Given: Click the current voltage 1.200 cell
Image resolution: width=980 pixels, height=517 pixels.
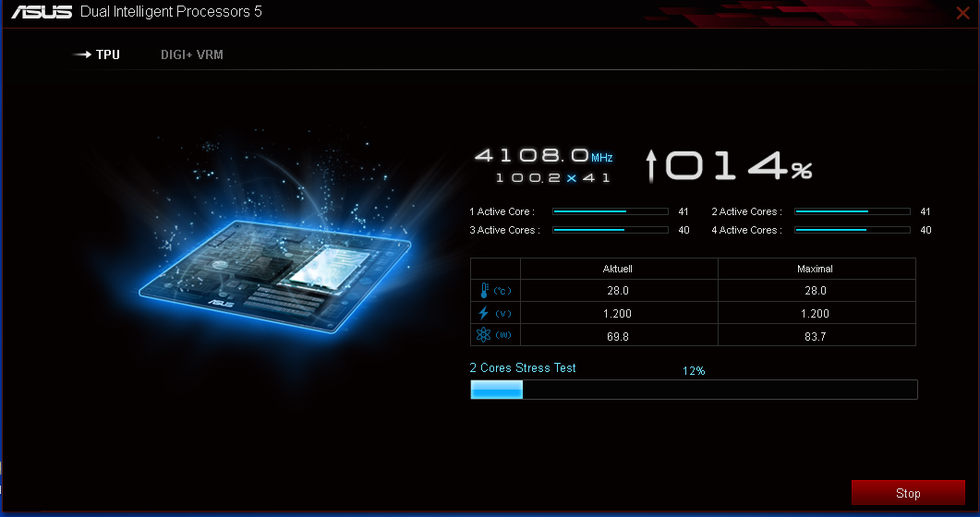Looking at the screenshot, I should coord(619,313).
